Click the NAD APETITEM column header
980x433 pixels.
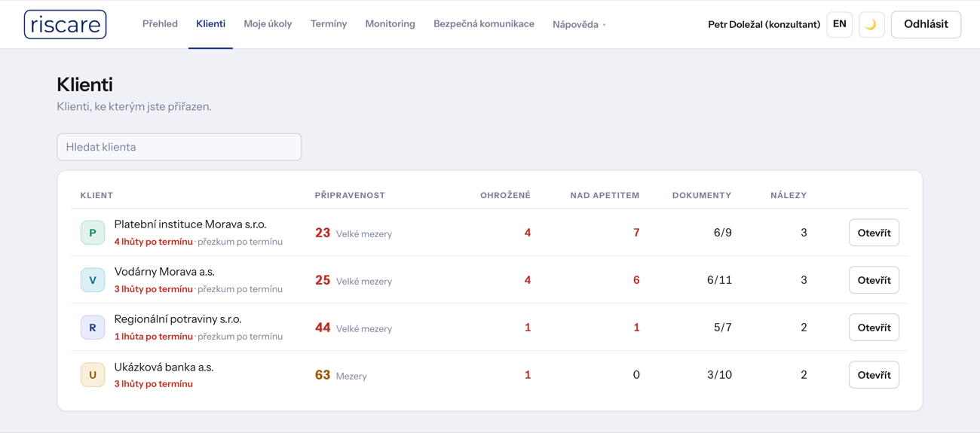(x=605, y=195)
